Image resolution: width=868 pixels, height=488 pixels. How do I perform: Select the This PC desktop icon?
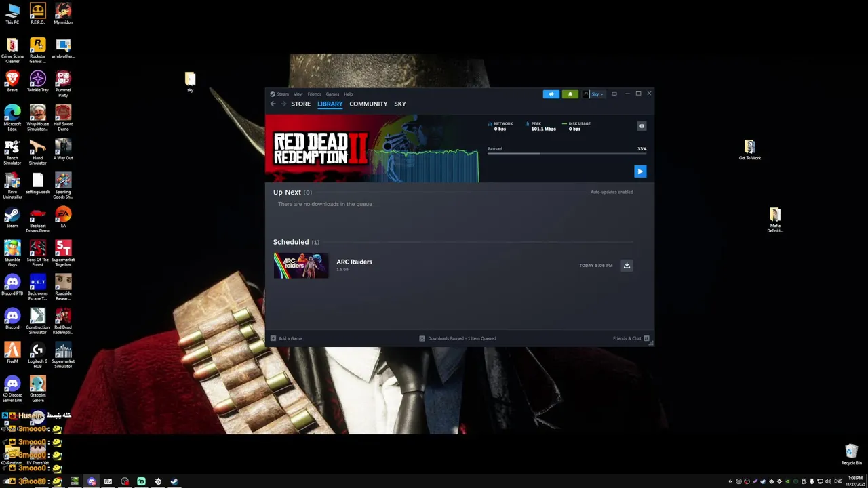tap(12, 14)
